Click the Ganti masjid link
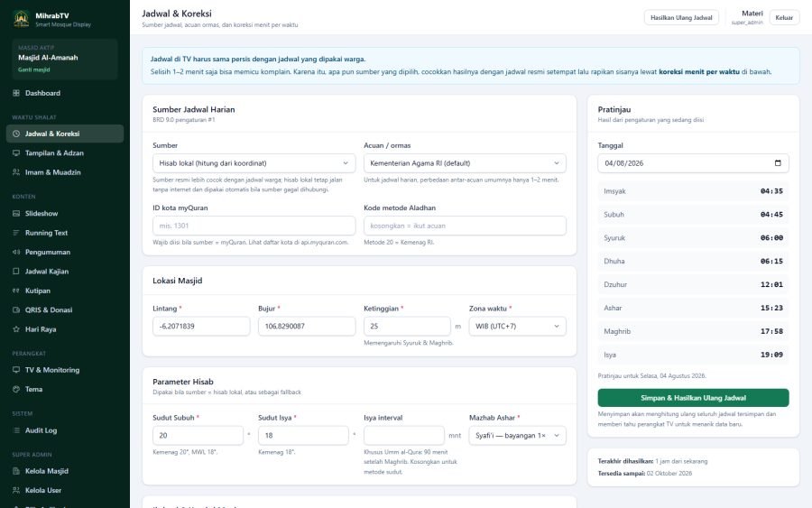This screenshot has width=812, height=508. coord(34,69)
